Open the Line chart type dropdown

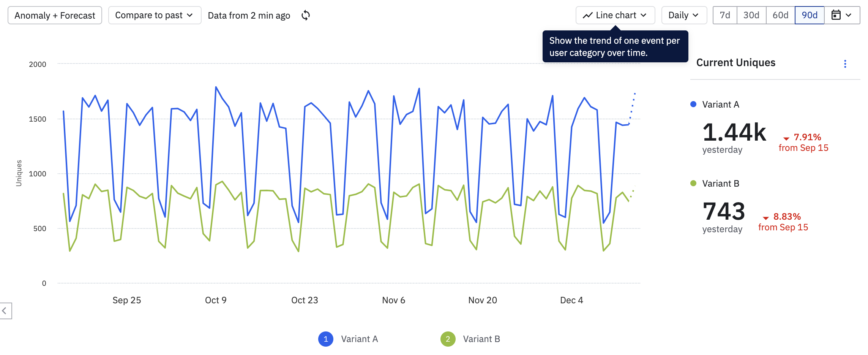pos(615,15)
